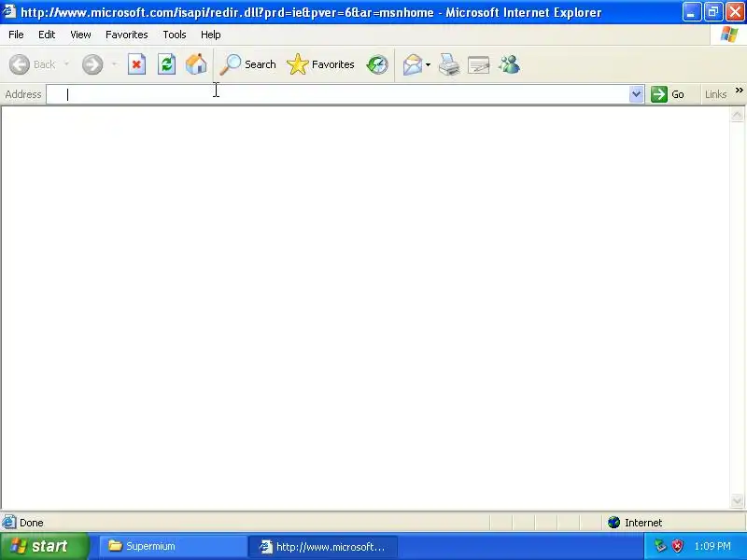Image resolution: width=747 pixels, height=560 pixels.
Task: Open the Messenger people icon
Action: click(509, 64)
